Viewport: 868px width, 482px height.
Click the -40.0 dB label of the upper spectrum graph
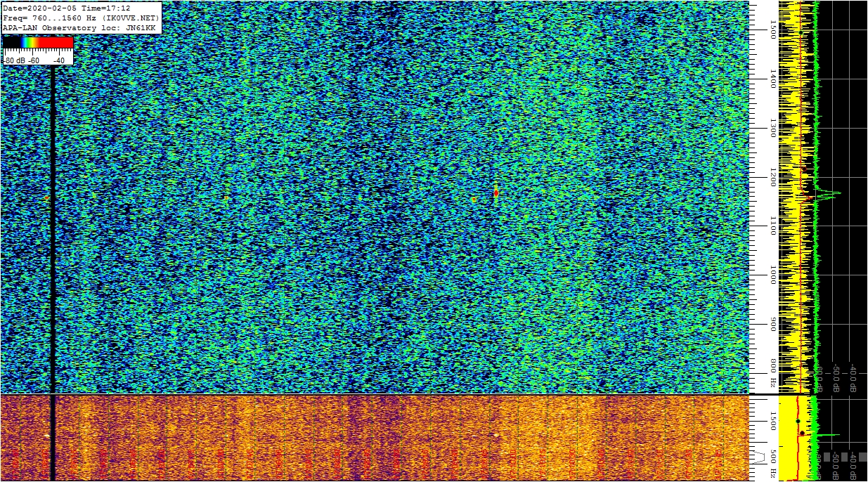(x=853, y=377)
